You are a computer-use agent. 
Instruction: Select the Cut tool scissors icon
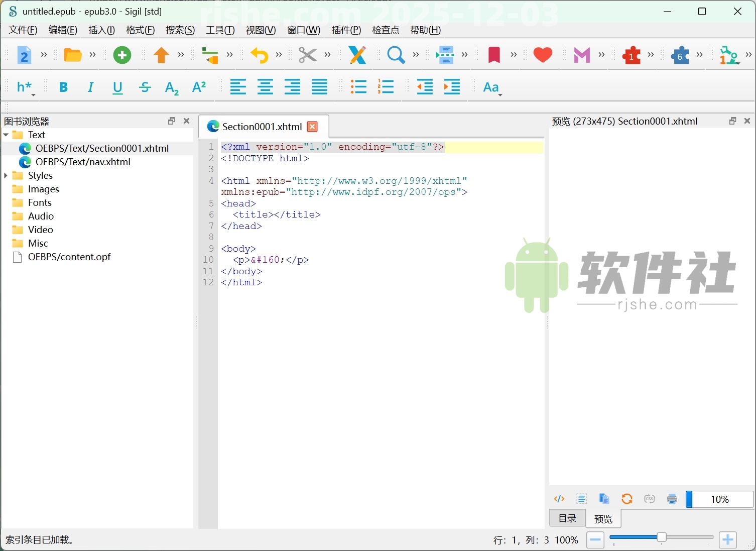coord(307,55)
